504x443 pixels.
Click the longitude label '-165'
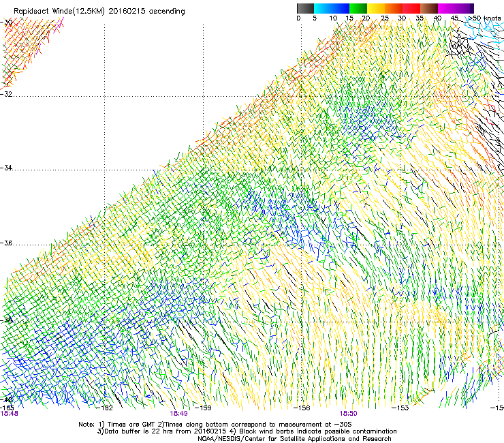coord(7,408)
